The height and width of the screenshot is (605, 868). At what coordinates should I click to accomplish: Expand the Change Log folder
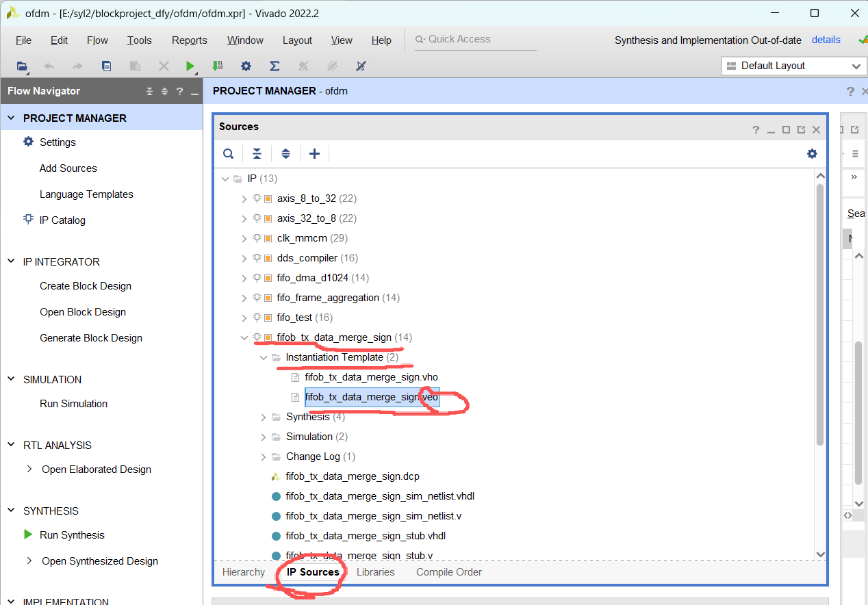coord(264,456)
